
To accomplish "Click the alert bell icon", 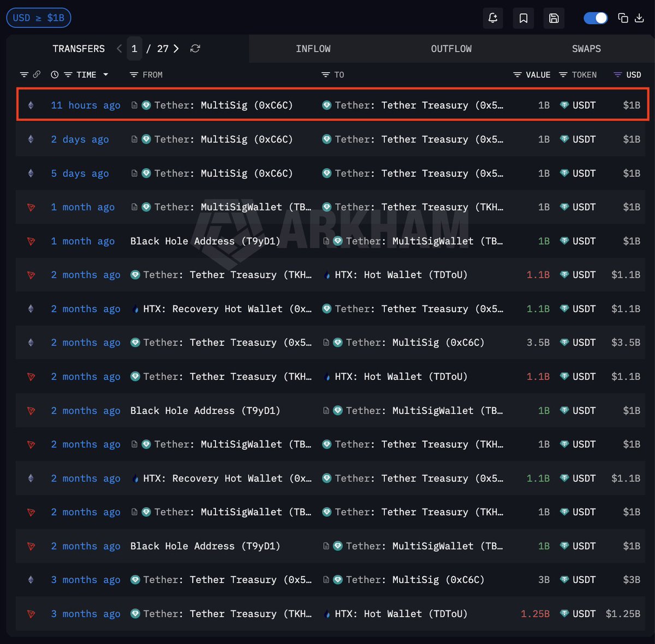I will coord(493,18).
